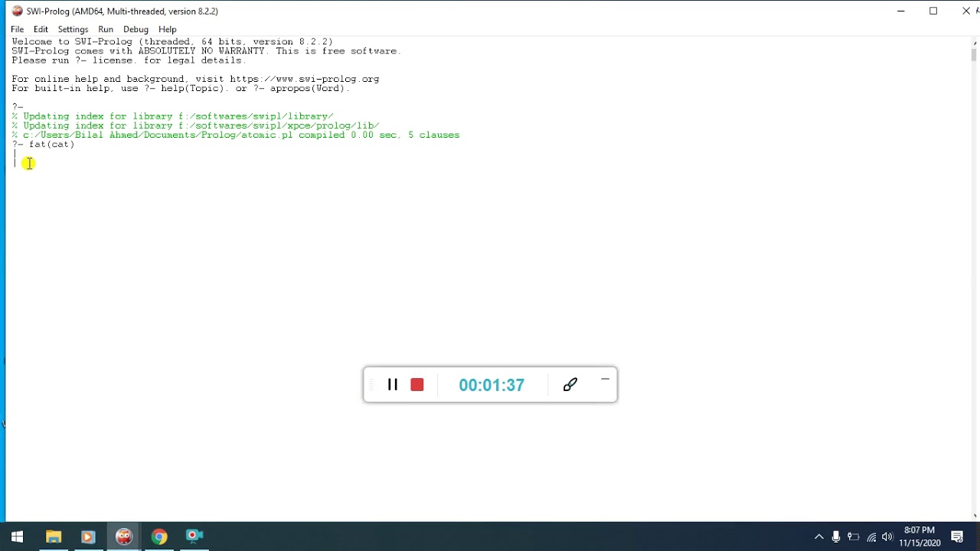Show hidden system tray icons

pos(818,537)
